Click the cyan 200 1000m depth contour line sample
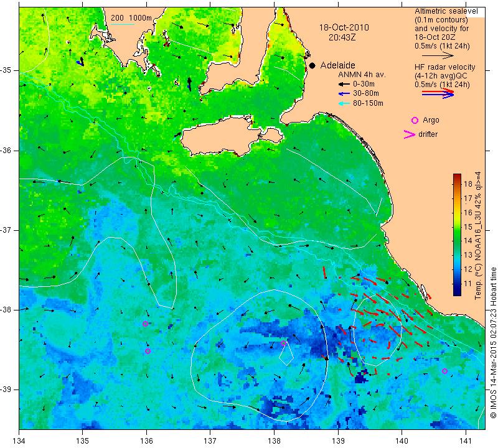Screen dimensions: 498x448 [x=122, y=24]
